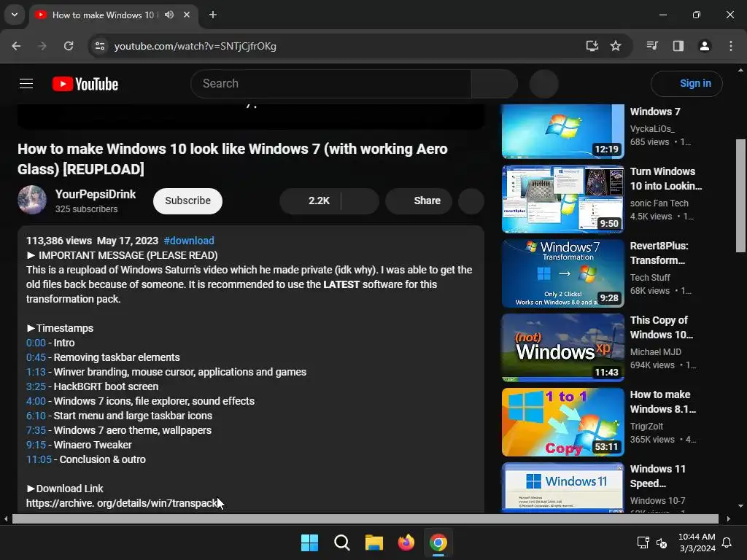Viewport: 747px width, 560px height.
Task: Install app icon in address bar
Action: [x=592, y=46]
